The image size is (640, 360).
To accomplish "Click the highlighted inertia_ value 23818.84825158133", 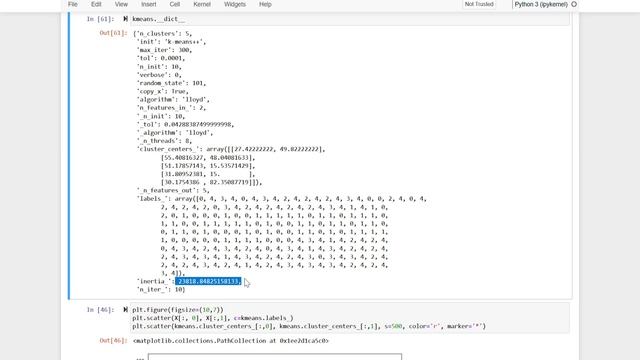I will pyautogui.click(x=208, y=281).
